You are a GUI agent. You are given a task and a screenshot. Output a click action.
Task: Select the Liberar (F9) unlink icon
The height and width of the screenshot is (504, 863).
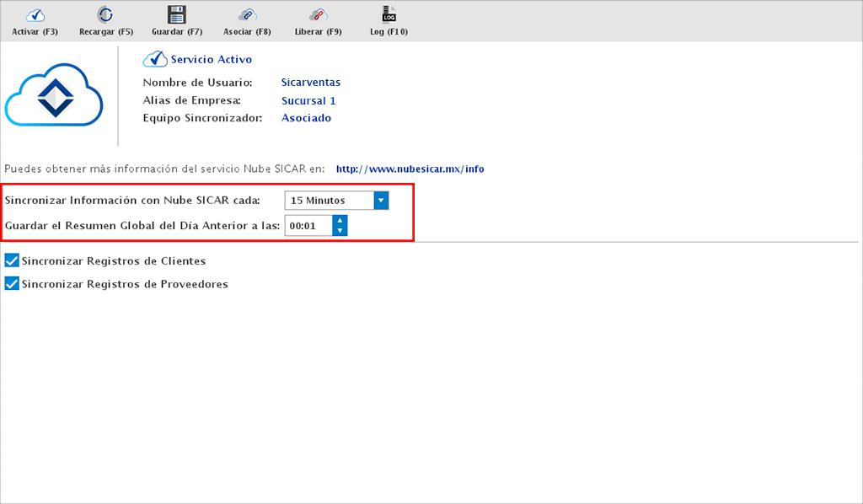318,14
